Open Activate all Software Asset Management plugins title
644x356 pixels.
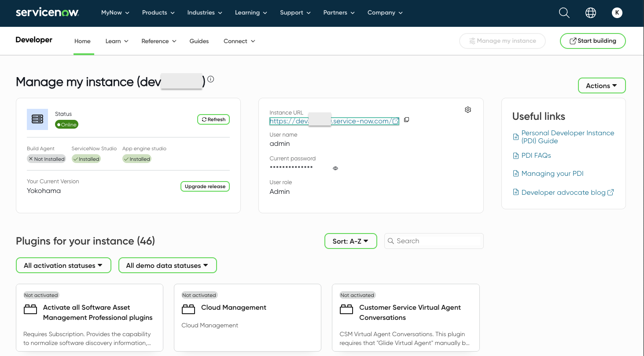[x=98, y=312]
